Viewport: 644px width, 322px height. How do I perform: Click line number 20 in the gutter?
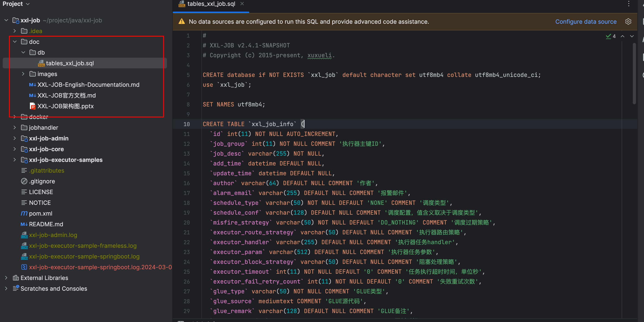tap(187, 222)
